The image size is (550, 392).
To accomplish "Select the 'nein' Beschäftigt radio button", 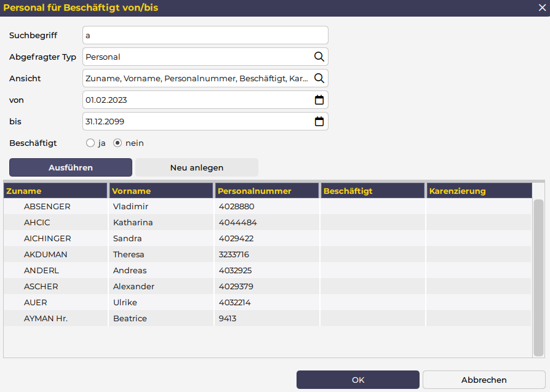I will [118, 143].
